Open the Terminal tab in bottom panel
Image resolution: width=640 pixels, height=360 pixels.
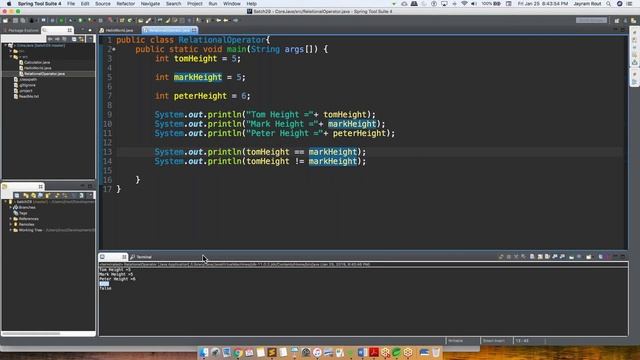coord(141,257)
